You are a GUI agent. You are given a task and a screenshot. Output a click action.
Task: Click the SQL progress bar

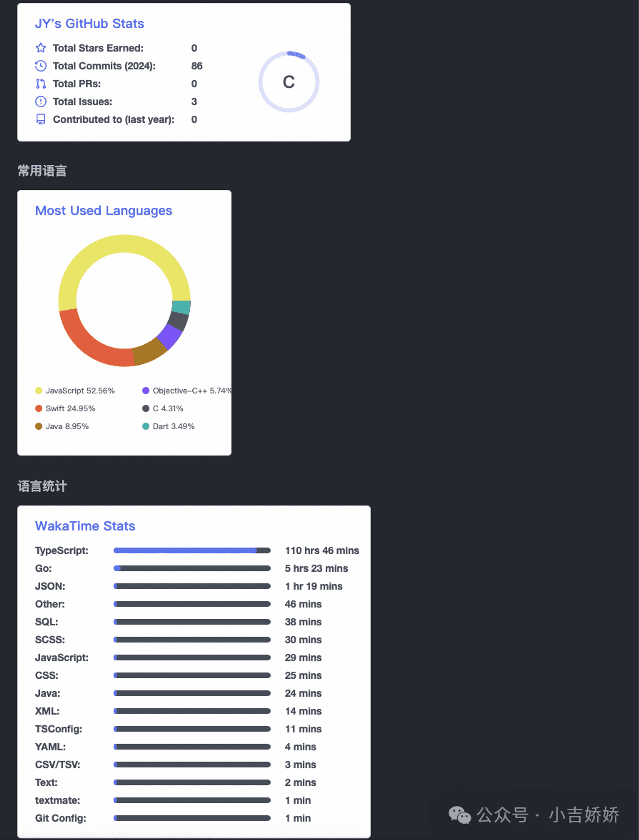tap(192, 622)
